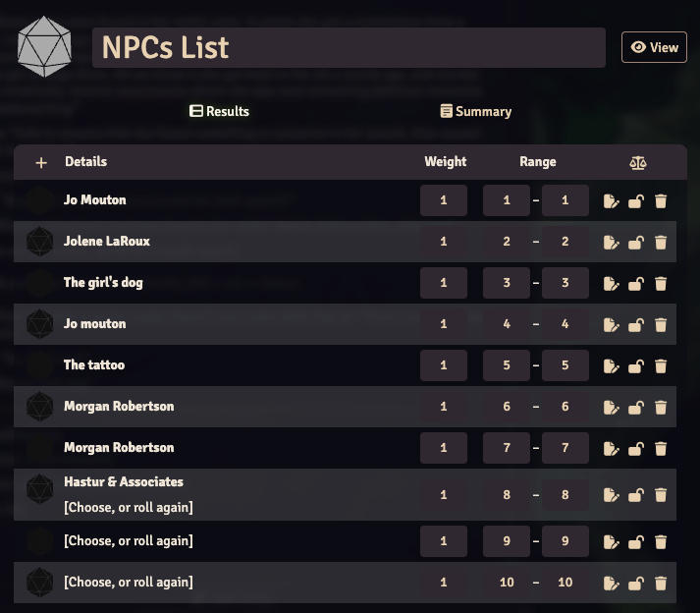The image size is (700, 613).
Task: Open the edit sheet for Jo Mouton result
Action: (612, 201)
